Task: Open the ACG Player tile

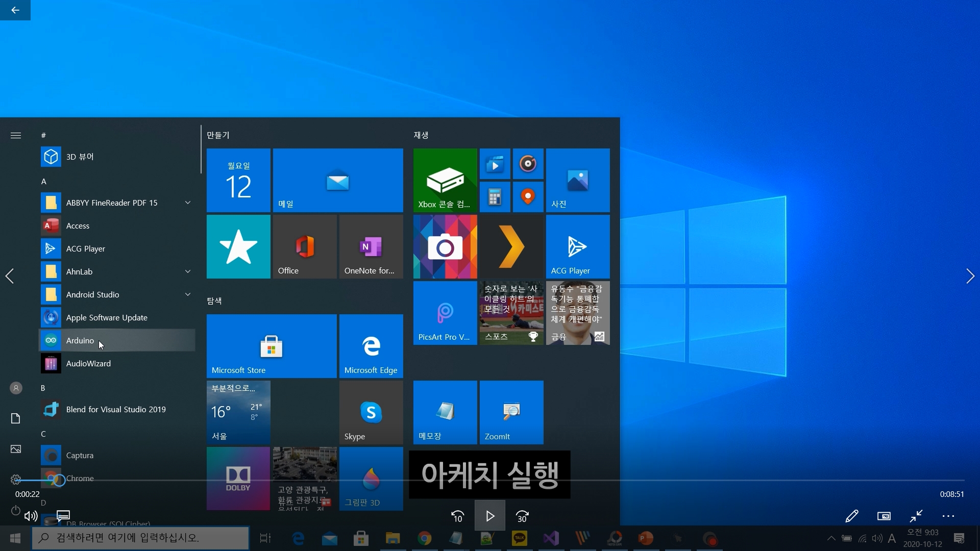Action: (578, 246)
